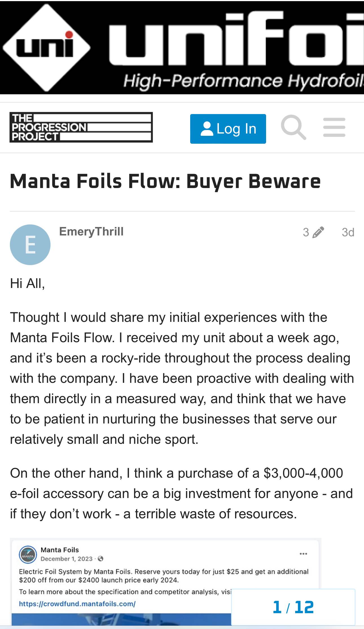Click three-dot options in Manta Foils post
Viewport: 364px width, 629px height.
pos(303,554)
